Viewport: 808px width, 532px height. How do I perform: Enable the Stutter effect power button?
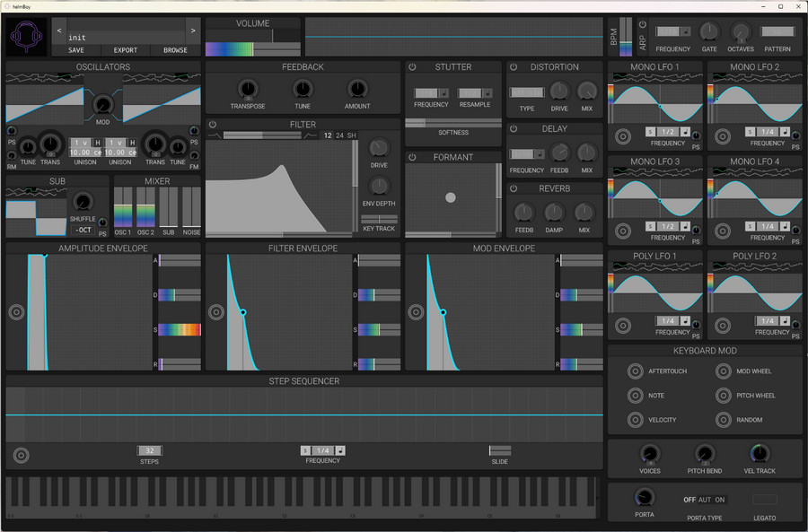click(412, 67)
